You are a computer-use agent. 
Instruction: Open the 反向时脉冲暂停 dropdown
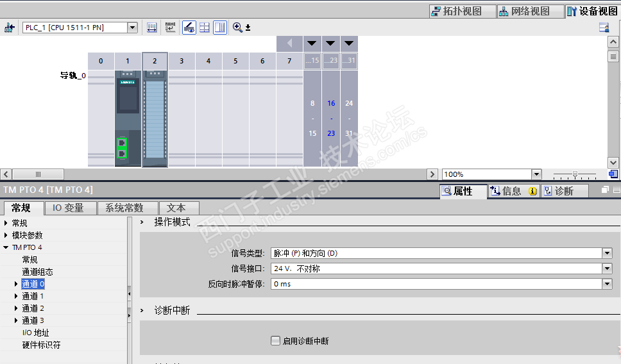(607, 284)
